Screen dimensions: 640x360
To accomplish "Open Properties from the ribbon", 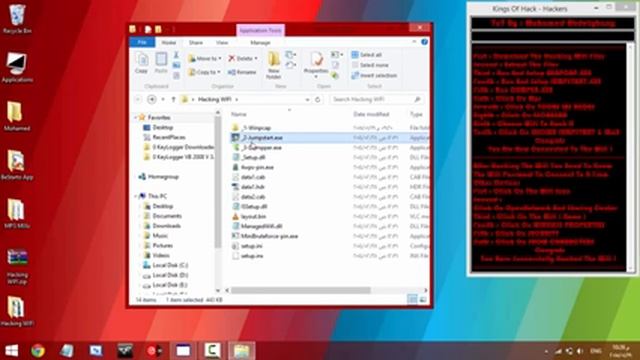I will (316, 62).
